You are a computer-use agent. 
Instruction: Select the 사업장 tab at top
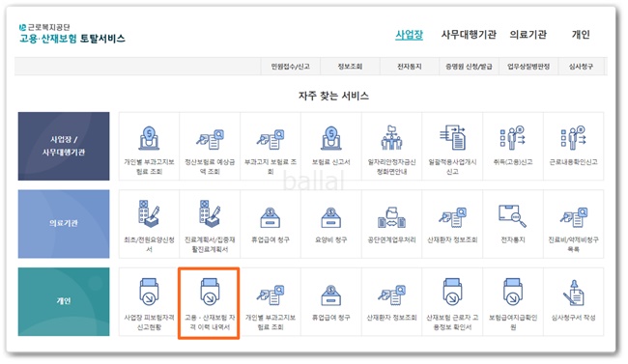tap(410, 35)
